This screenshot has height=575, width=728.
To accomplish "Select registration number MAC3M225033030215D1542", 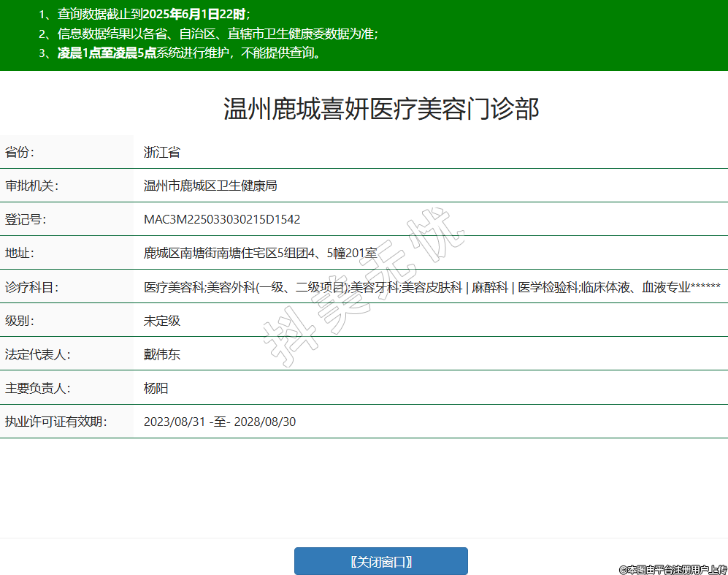I will (x=222, y=219).
